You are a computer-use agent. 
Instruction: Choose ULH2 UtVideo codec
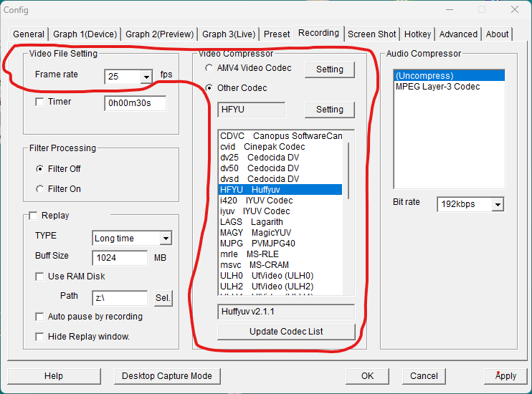(x=280, y=287)
